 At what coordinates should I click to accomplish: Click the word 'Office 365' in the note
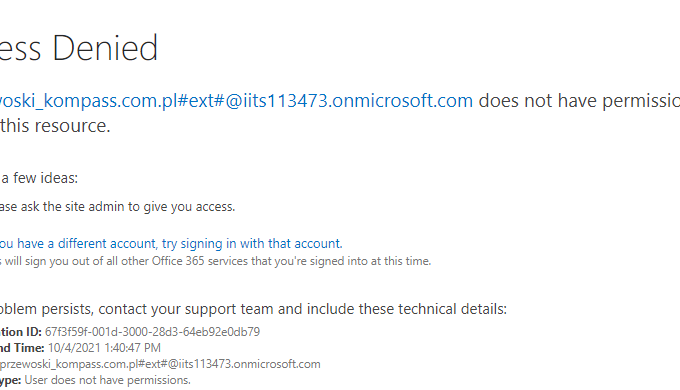(x=178, y=261)
